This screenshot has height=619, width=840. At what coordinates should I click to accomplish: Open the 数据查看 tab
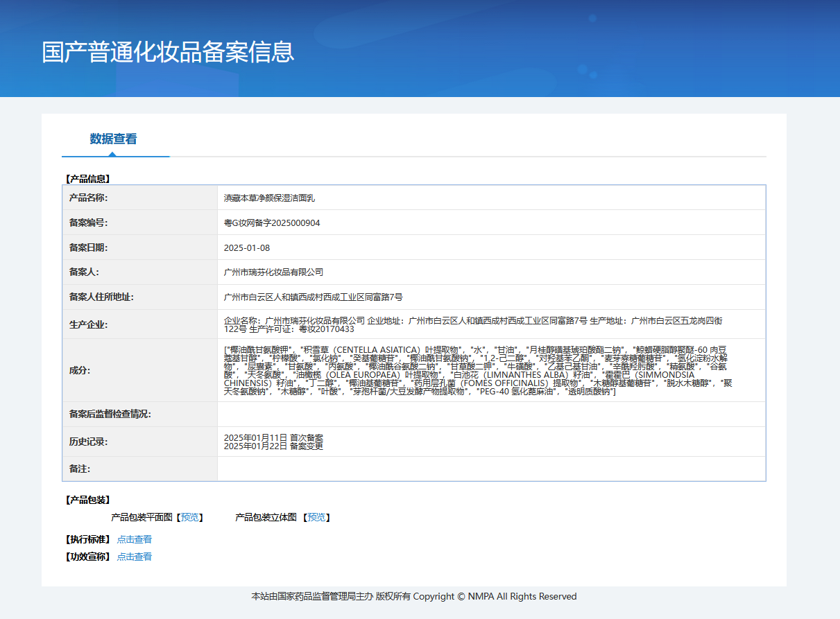pyautogui.click(x=113, y=139)
